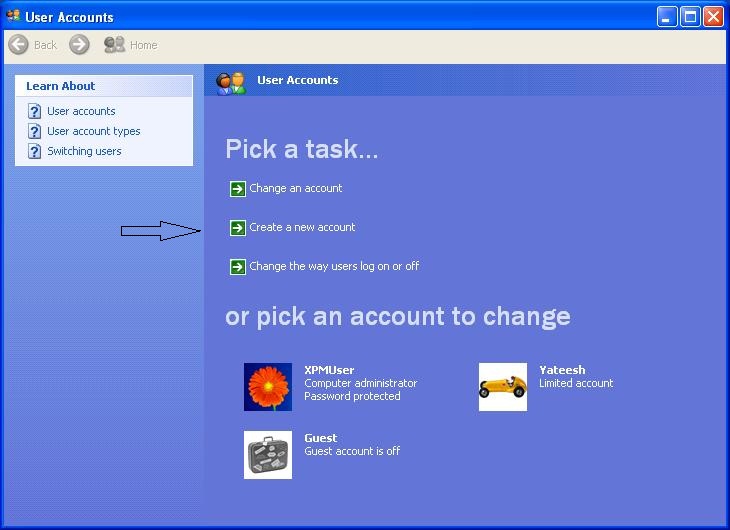Minimize the User Accounts window
Viewport: 730px width, 530px height.
point(667,17)
